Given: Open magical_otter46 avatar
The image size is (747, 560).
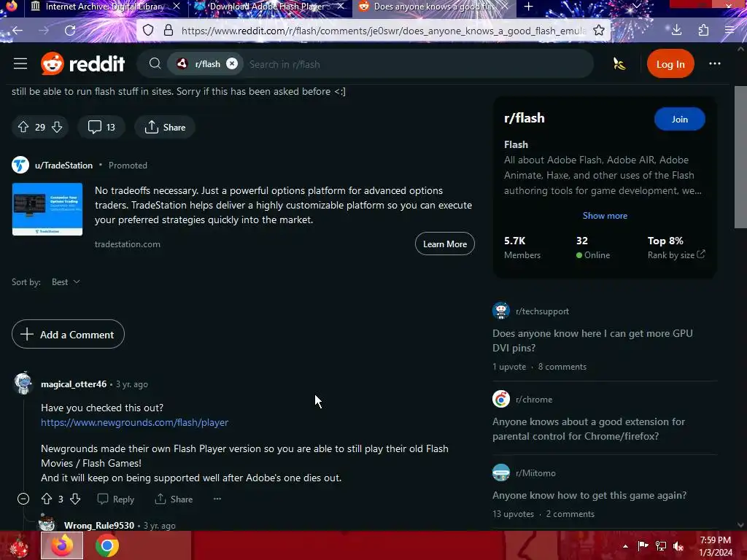Looking at the screenshot, I should click(x=23, y=384).
